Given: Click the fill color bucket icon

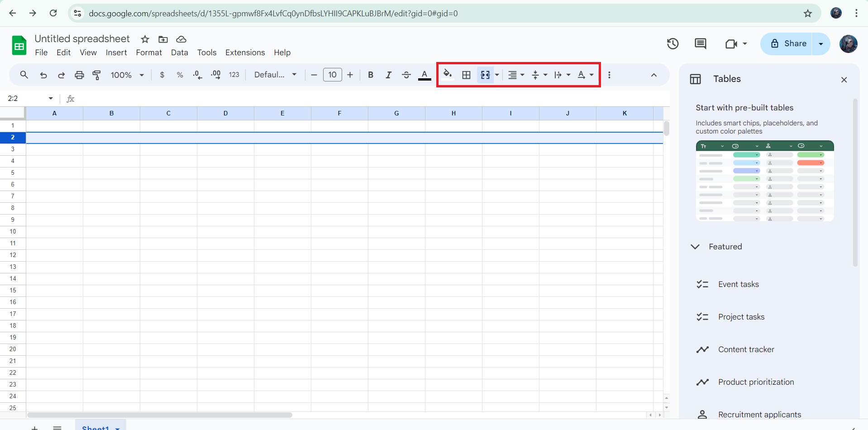Looking at the screenshot, I should point(447,75).
